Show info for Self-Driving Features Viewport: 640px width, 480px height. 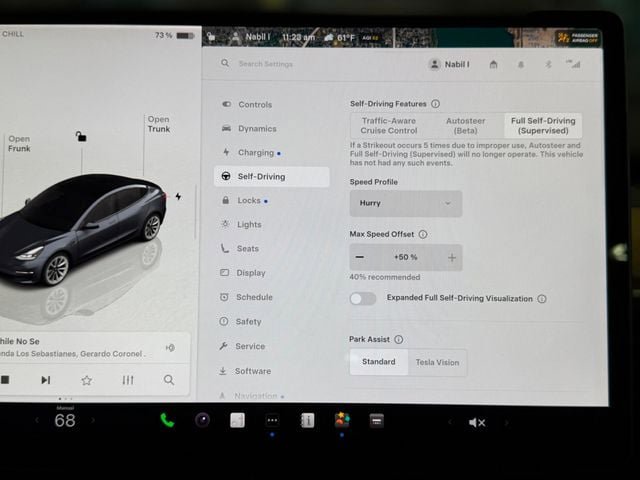click(436, 104)
